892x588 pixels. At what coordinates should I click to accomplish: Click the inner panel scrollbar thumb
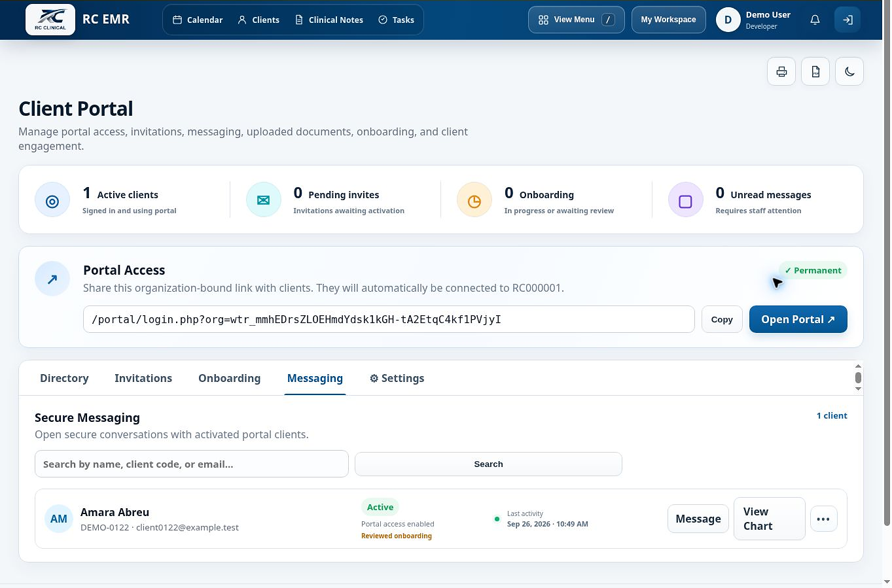tap(858, 377)
